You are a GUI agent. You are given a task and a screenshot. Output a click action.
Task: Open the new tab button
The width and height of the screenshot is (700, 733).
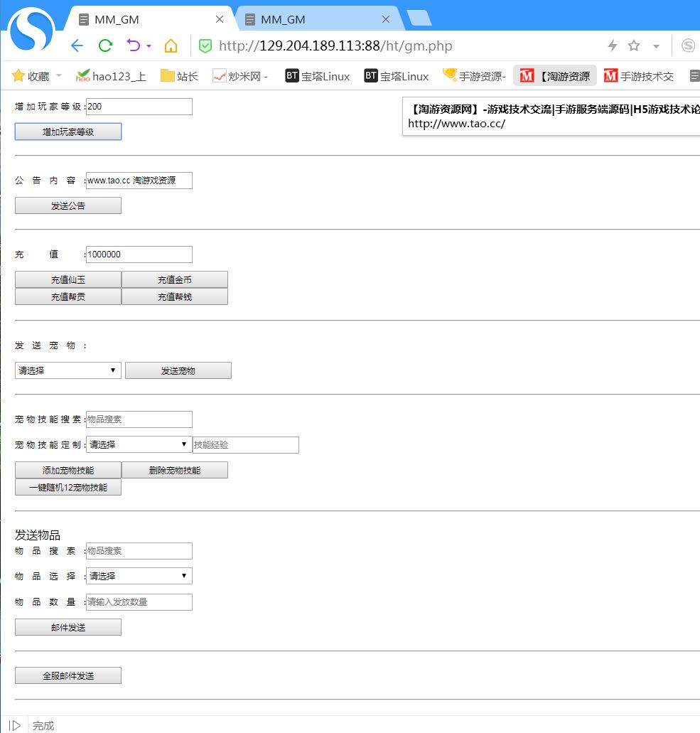point(419,19)
